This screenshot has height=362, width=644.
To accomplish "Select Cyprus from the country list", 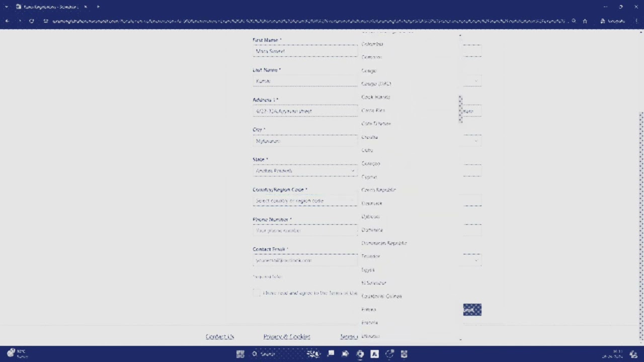I will 369,177.
